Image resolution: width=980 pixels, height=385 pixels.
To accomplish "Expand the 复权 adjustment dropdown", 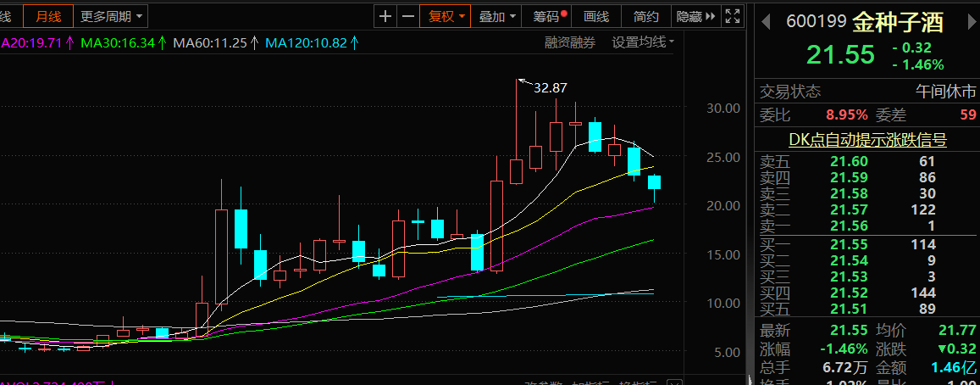I will [x=446, y=16].
